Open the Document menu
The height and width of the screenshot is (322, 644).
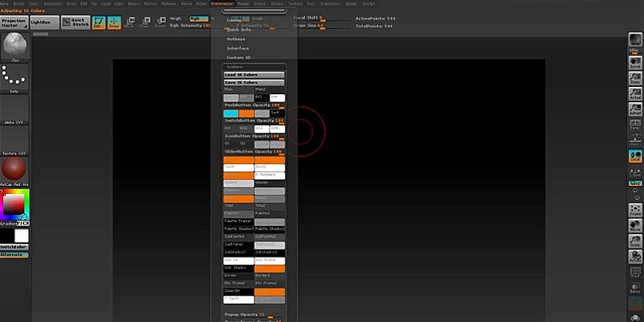pyautogui.click(x=52, y=4)
